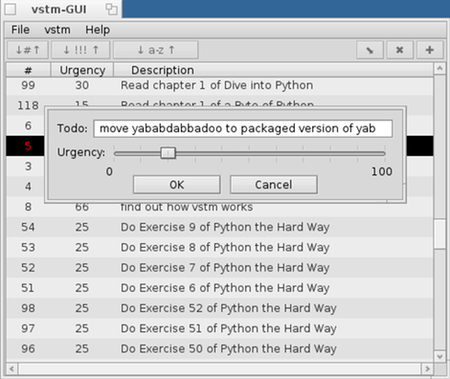Add a new todo with plus icon
This screenshot has width=450, height=379.
click(430, 50)
